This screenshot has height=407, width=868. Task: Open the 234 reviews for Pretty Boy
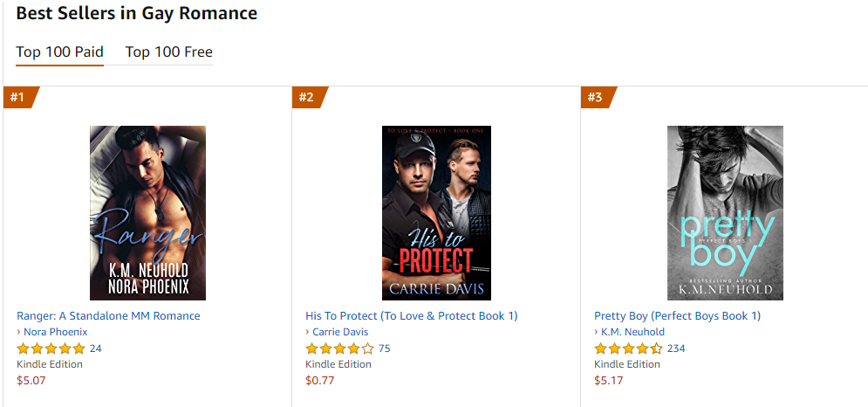click(x=676, y=348)
